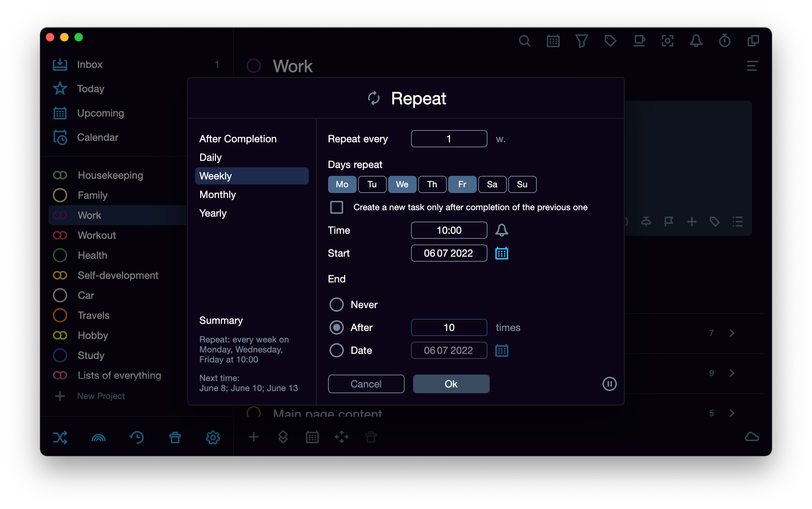The image size is (812, 509).
Task: Click the Work project color circle
Action: tap(254, 66)
